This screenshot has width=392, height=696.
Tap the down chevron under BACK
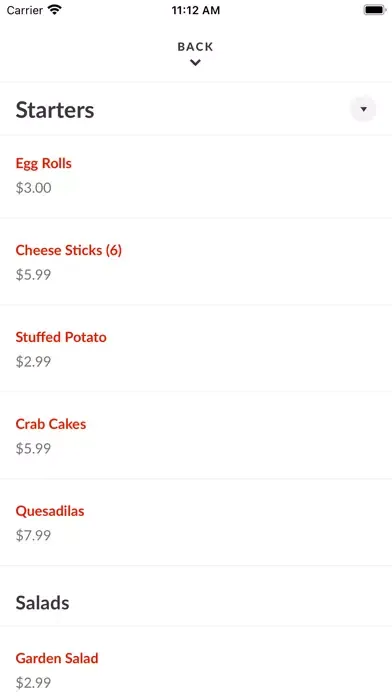tap(195, 63)
